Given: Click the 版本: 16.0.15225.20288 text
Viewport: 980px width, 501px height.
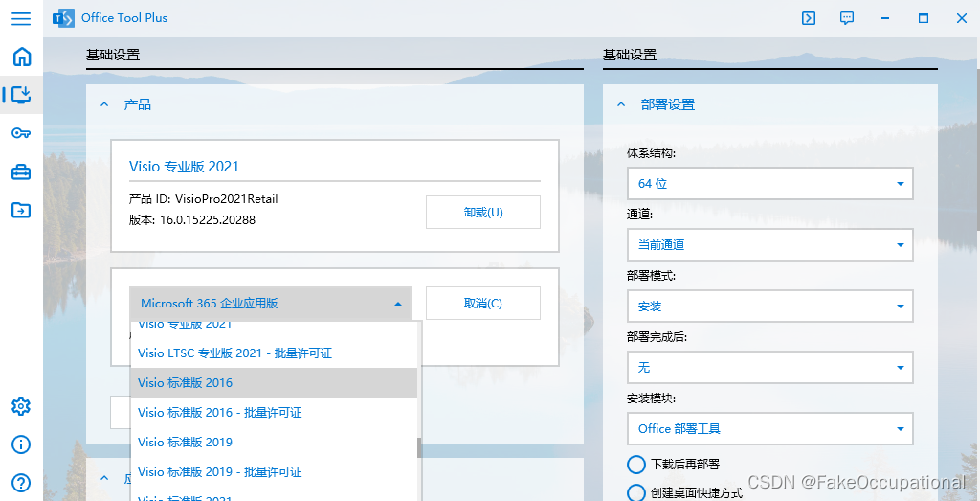Looking at the screenshot, I should [x=191, y=219].
